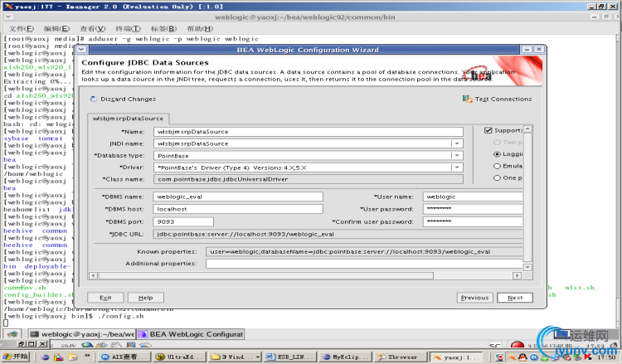Image resolution: width=622 pixels, height=364 pixels.
Task: Click the JDBC URL field
Action: 338,234
